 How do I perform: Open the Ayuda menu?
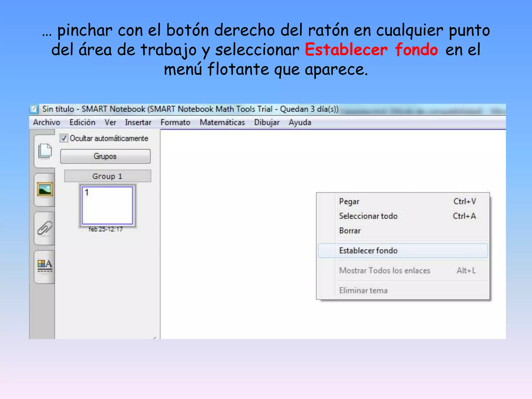coord(300,122)
